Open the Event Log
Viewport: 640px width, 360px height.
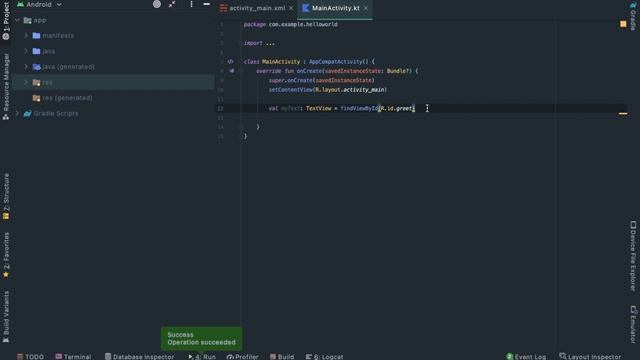click(526, 356)
